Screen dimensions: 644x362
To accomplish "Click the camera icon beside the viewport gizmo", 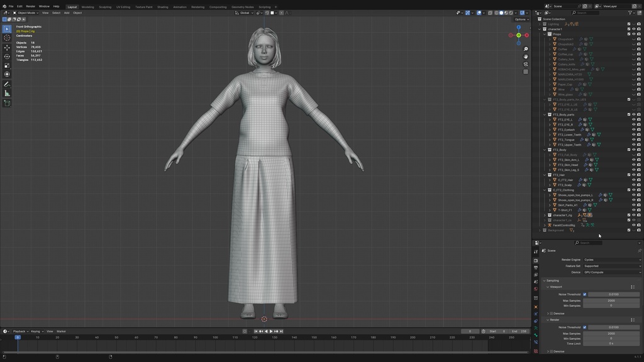I will click(526, 63).
